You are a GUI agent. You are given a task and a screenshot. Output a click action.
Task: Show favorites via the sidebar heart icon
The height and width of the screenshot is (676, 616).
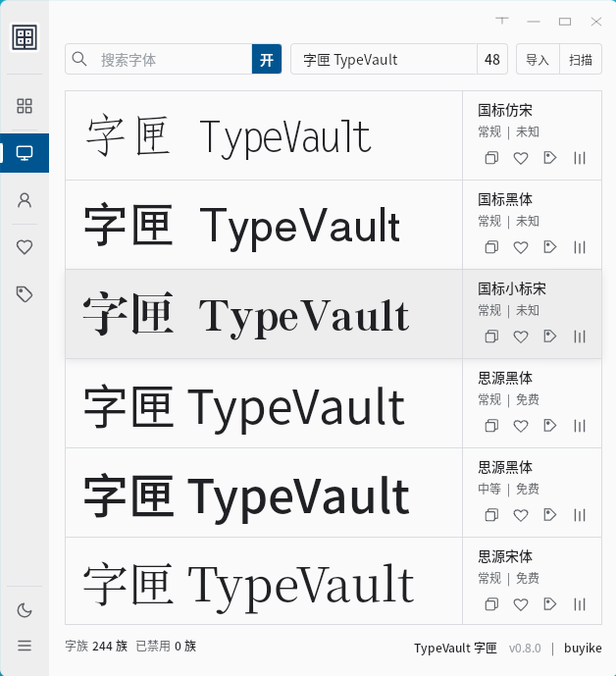click(x=25, y=247)
